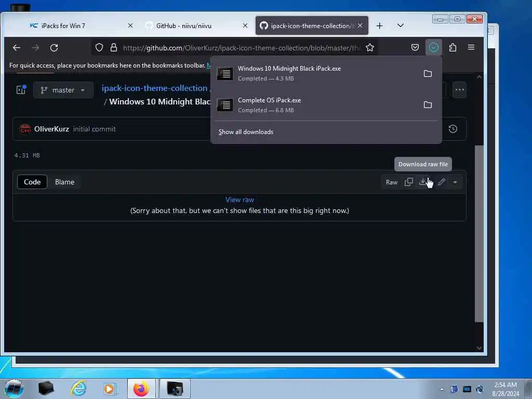View file history clock icon
The image size is (532, 399).
pyautogui.click(x=453, y=129)
